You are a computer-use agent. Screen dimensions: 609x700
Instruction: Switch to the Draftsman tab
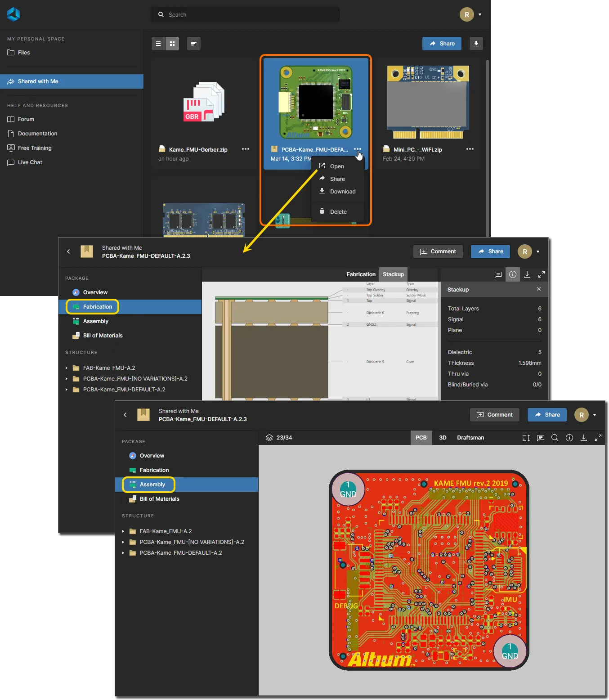tap(470, 438)
